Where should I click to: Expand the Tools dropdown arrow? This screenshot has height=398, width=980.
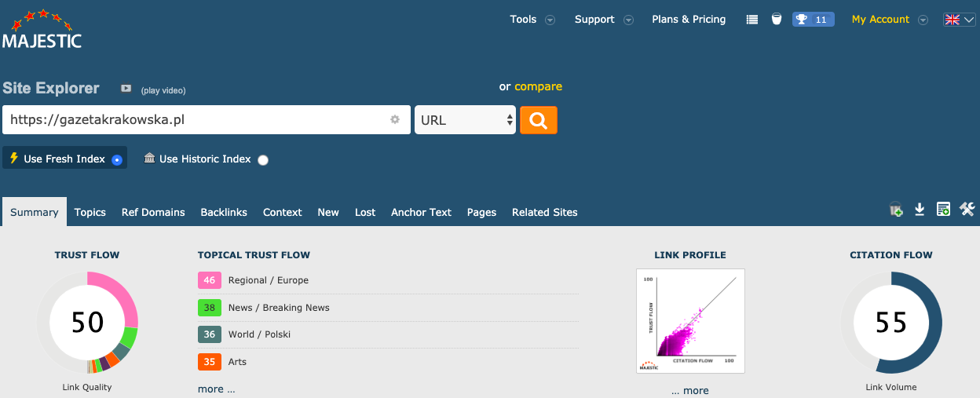pyautogui.click(x=550, y=20)
